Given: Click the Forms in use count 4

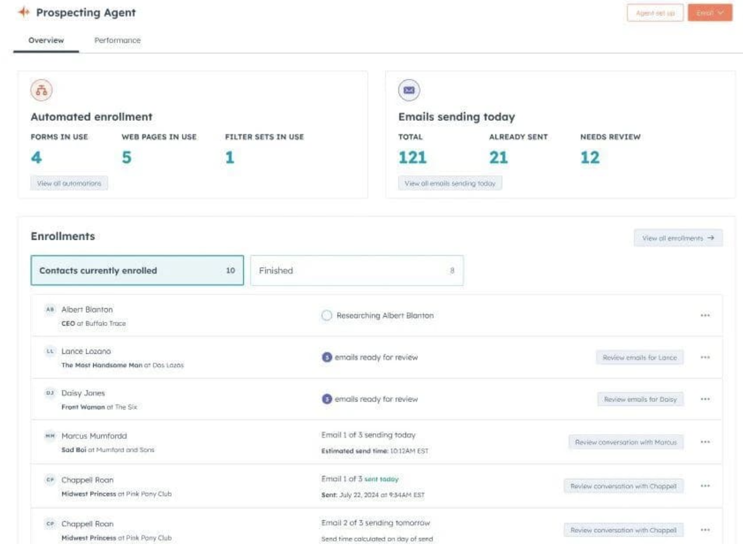Looking at the screenshot, I should pos(36,158).
